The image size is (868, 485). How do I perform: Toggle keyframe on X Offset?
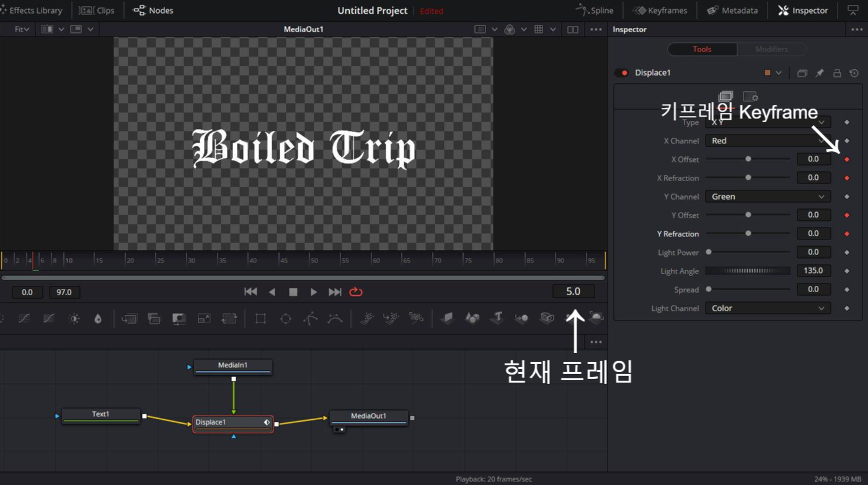847,159
